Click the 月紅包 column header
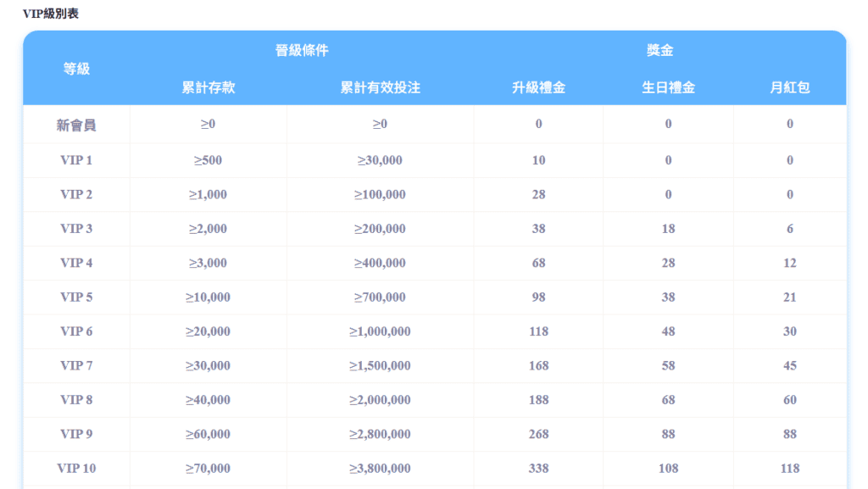This screenshot has height=489, width=868. [x=789, y=87]
